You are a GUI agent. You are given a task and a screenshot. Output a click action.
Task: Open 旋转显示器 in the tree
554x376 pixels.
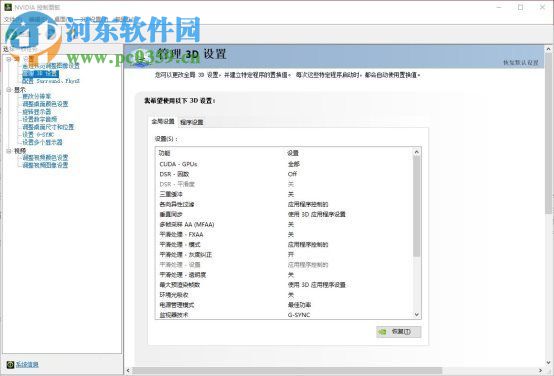point(37,112)
